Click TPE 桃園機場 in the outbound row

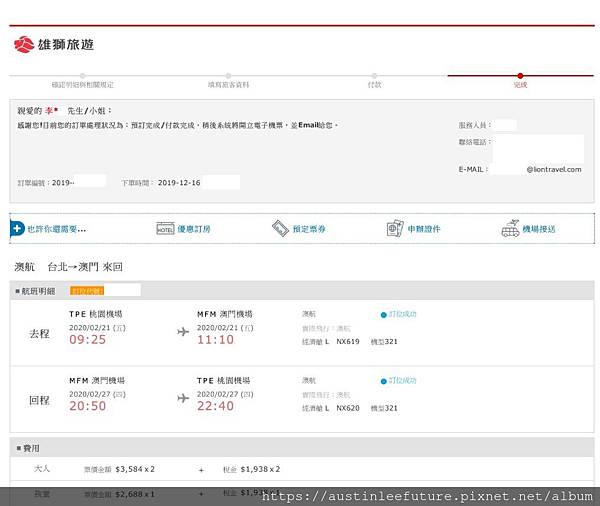tap(96, 314)
